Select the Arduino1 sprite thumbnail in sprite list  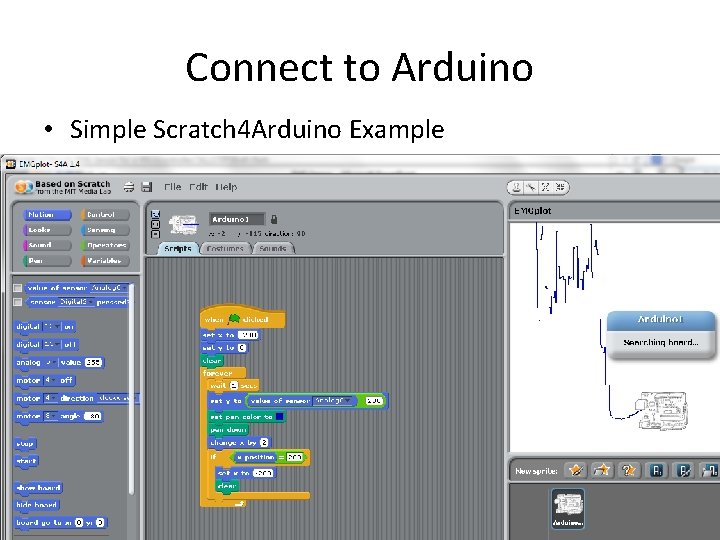(568, 508)
